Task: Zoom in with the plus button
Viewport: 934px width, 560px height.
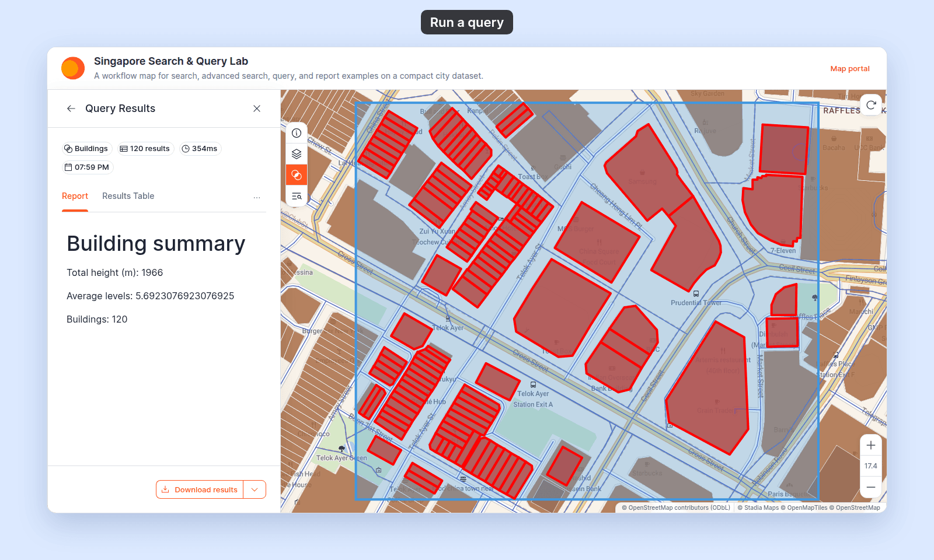Action: coord(871,445)
